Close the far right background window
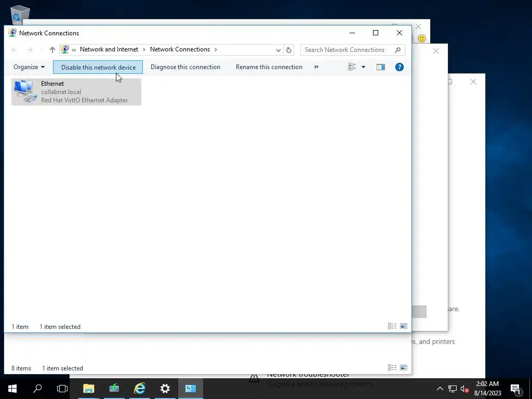532x399 pixels. (x=473, y=82)
